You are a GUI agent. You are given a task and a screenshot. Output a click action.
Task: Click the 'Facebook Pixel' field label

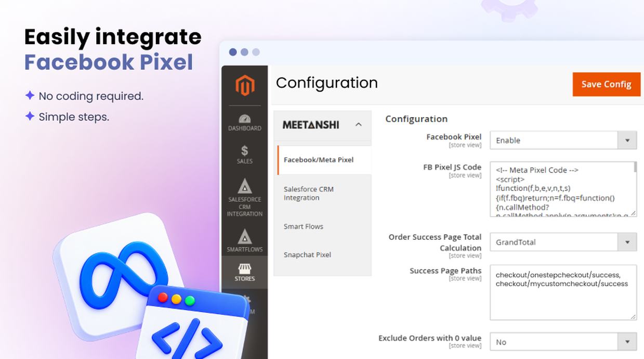click(x=454, y=137)
